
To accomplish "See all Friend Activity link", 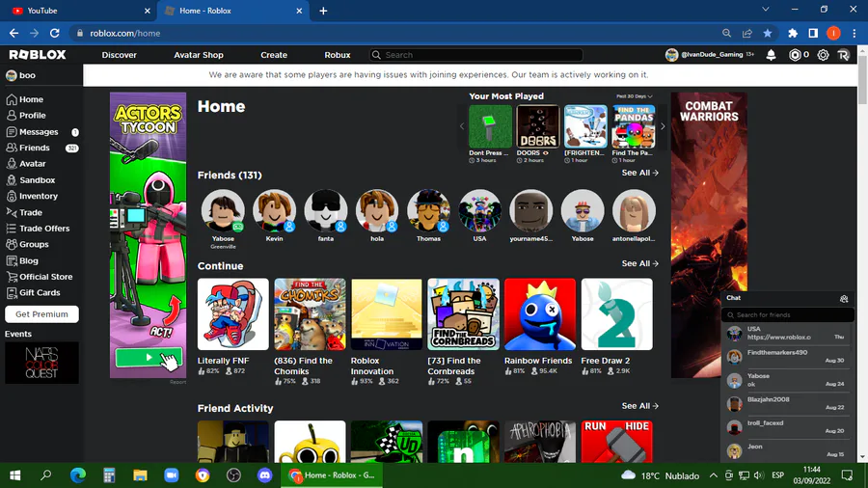I will [x=639, y=406].
